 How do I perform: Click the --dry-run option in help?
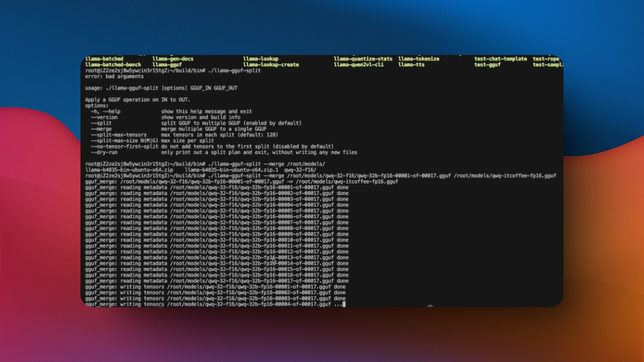pyautogui.click(x=105, y=152)
